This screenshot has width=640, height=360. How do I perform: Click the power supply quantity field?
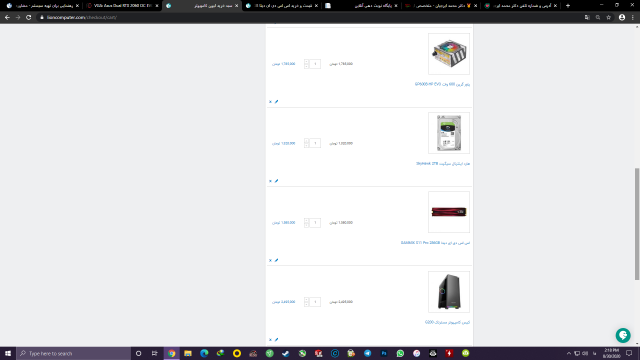tap(315, 64)
